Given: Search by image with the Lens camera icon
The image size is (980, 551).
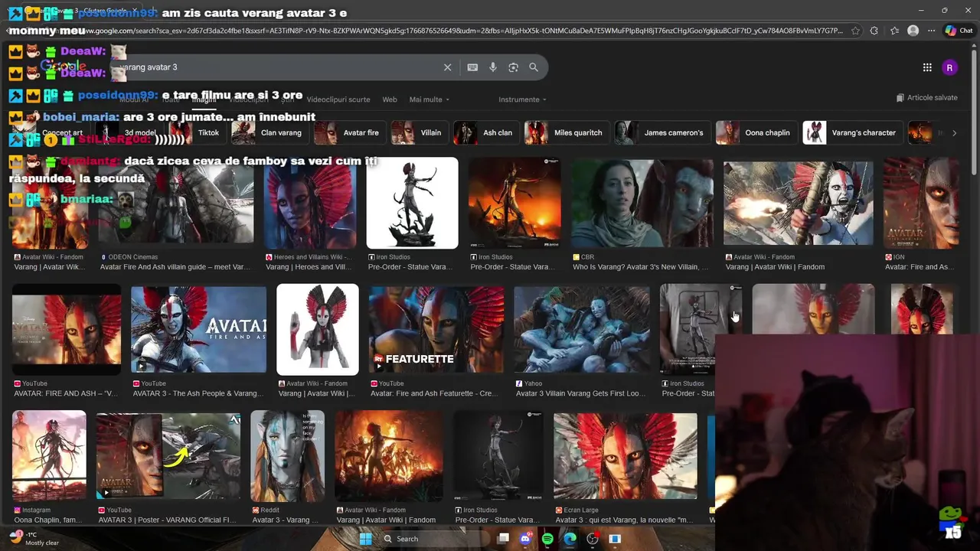Looking at the screenshot, I should point(514,67).
